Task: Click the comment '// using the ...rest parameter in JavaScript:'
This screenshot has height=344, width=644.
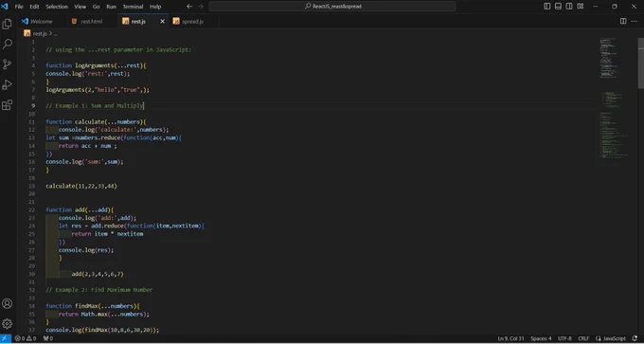Action: (x=118, y=49)
